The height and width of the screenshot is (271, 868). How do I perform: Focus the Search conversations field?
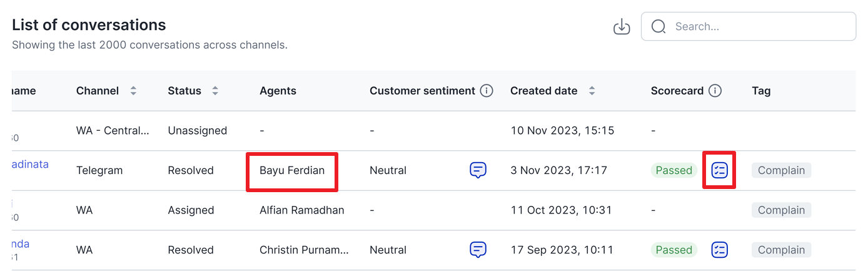coord(749,26)
